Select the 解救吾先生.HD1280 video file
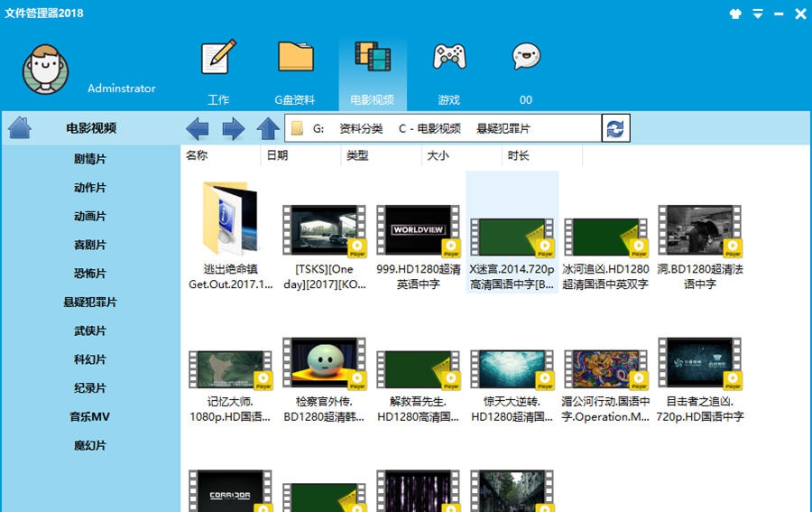Image resolution: width=812 pixels, height=512 pixels. 418,386
